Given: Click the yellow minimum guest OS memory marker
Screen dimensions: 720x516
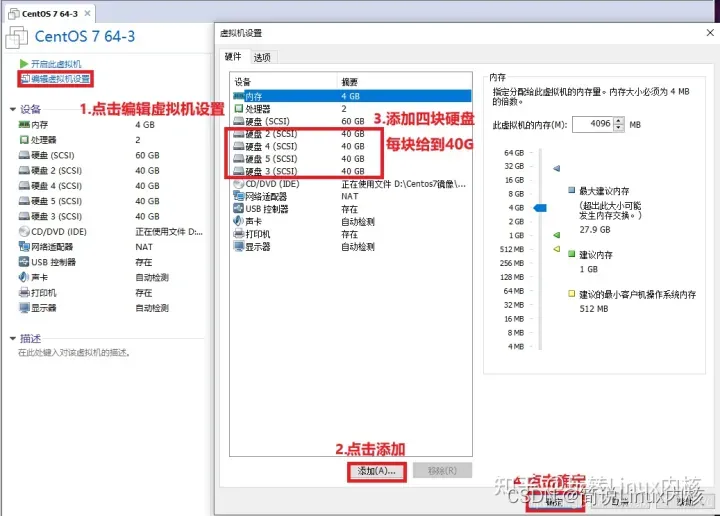Looking at the screenshot, I should [x=557, y=249].
